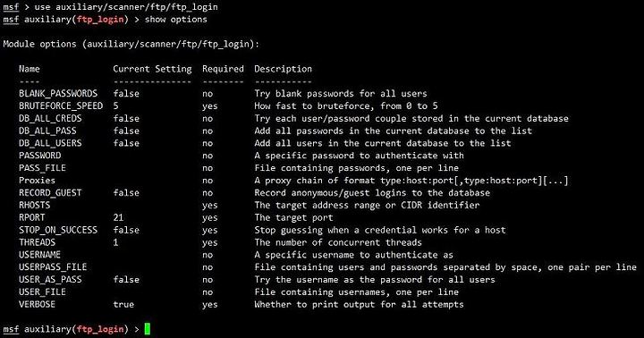Click the green terminal cursor block
The image size is (644, 338).
148,329
